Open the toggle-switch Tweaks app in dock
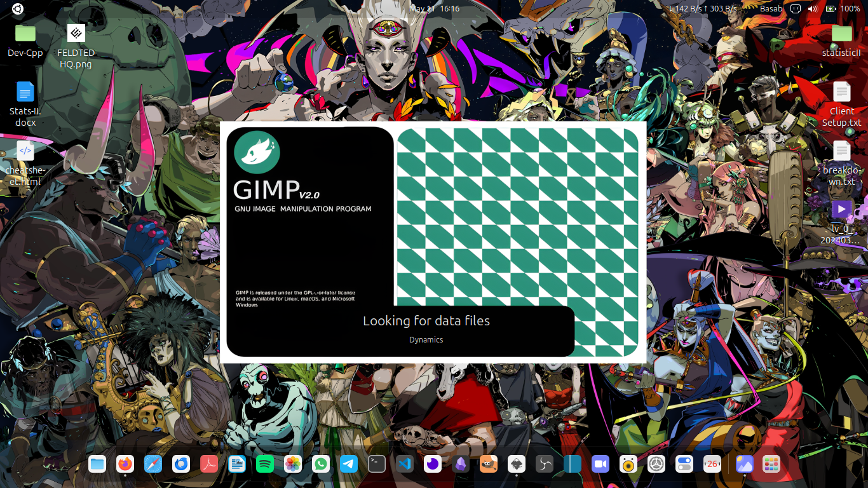Image resolution: width=868 pixels, height=488 pixels. coord(684,464)
